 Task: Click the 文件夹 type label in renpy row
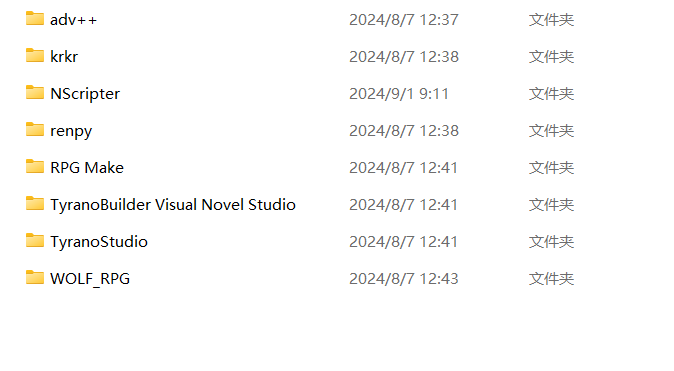pyautogui.click(x=551, y=131)
